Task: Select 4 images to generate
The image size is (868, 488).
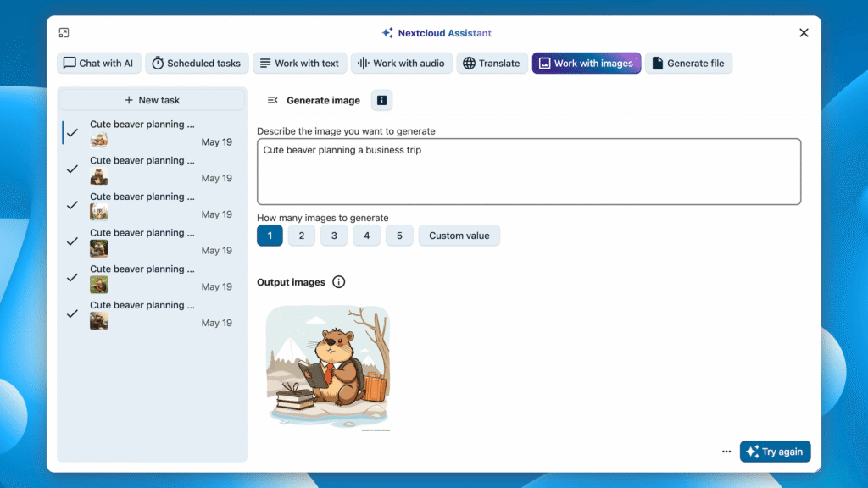Action: pyautogui.click(x=366, y=236)
